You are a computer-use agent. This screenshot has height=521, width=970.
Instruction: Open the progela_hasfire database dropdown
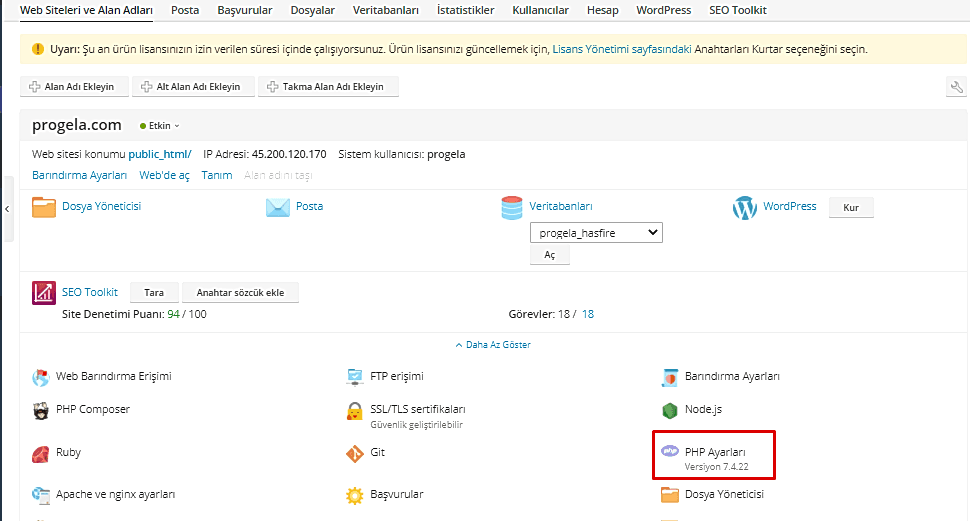point(596,233)
